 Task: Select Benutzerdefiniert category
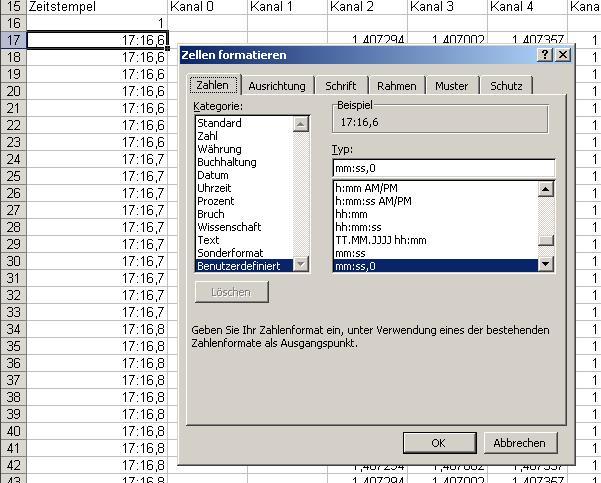point(244,266)
